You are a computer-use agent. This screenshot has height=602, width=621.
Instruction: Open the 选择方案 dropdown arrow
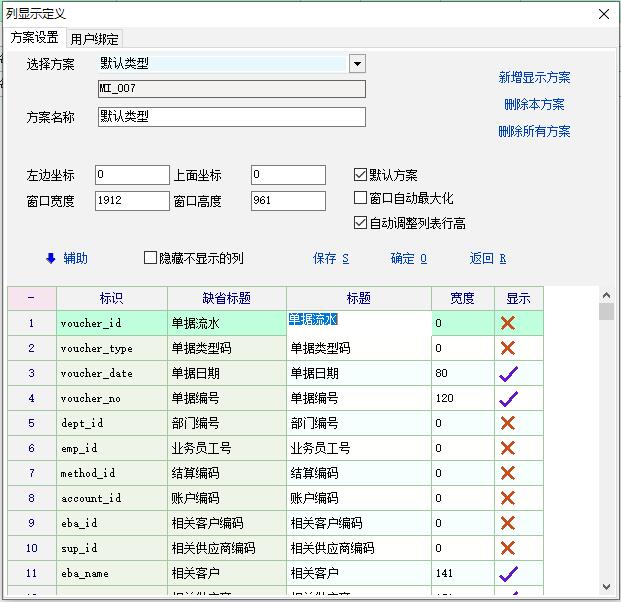(357, 64)
